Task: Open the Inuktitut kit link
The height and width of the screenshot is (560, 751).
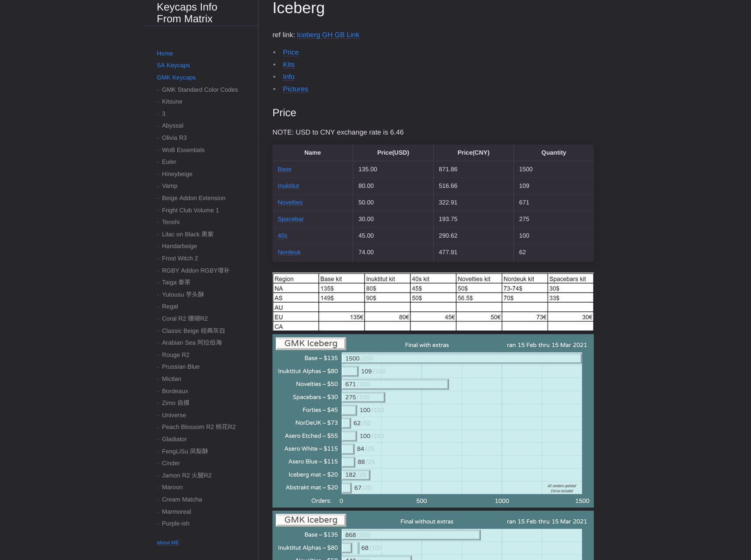Action: pos(288,186)
